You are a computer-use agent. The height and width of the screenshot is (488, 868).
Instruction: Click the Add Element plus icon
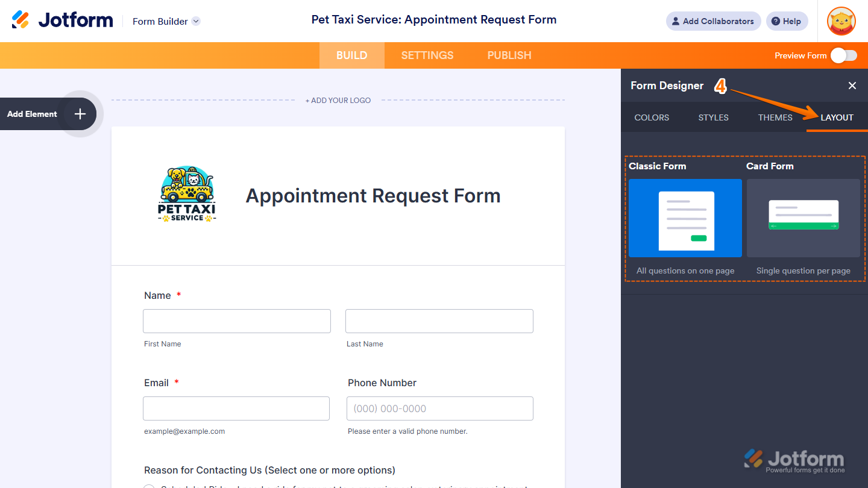click(80, 114)
